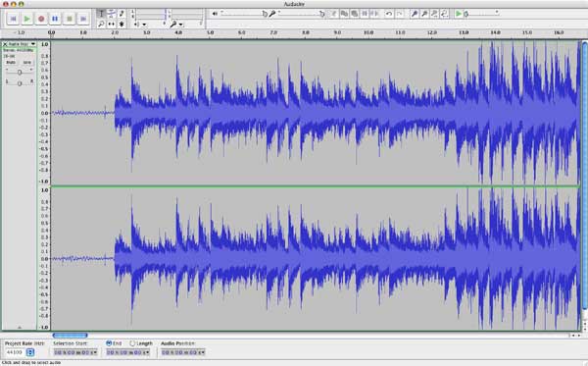Pause audio with the blue Pause button
588x366 pixels.
pyautogui.click(x=55, y=19)
